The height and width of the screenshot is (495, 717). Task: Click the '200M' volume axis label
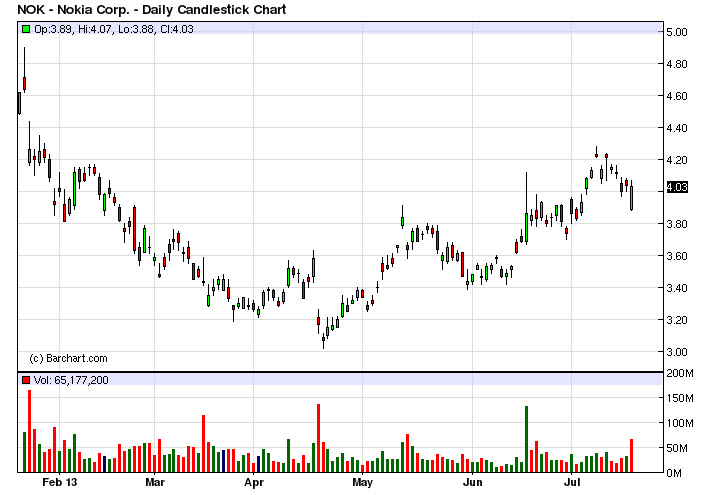point(680,373)
